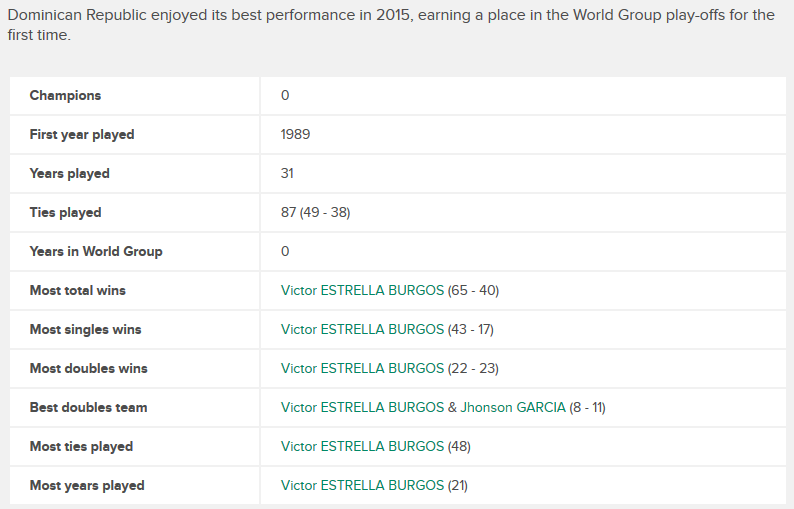Open the Jhonson GARCIA player link

point(512,407)
